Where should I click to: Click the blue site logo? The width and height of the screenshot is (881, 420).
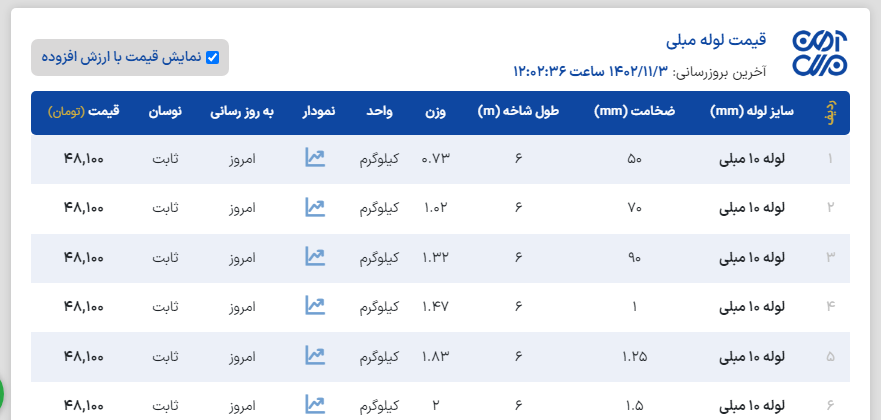[819, 54]
